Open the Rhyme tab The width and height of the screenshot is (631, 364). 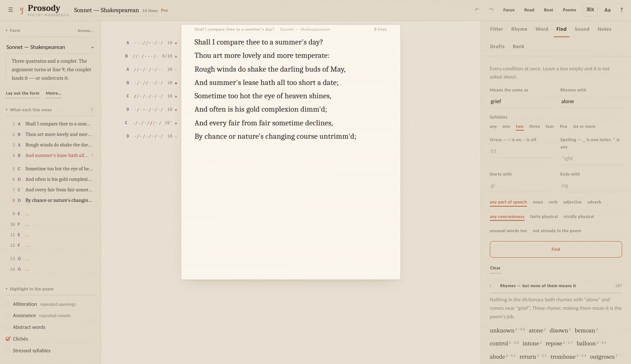tap(519, 29)
